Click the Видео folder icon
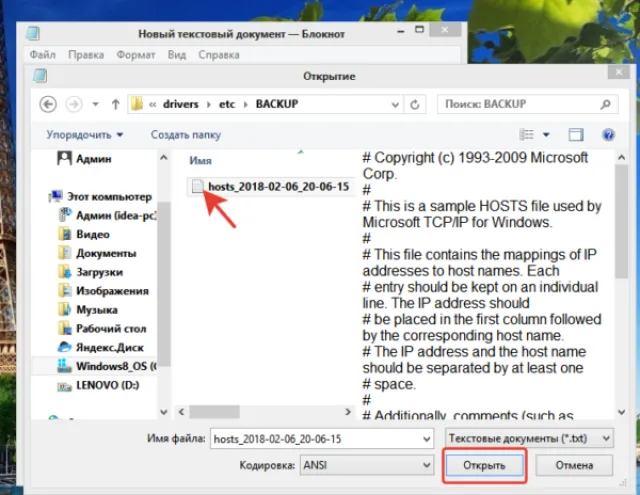Screen dimensions: 640x495 pyautogui.click(x=64, y=234)
